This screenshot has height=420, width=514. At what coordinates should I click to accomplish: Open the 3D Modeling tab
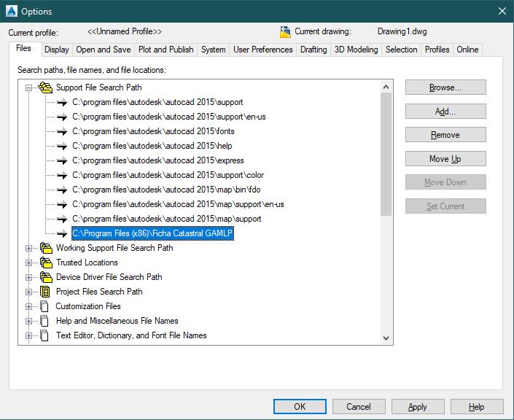[357, 50]
